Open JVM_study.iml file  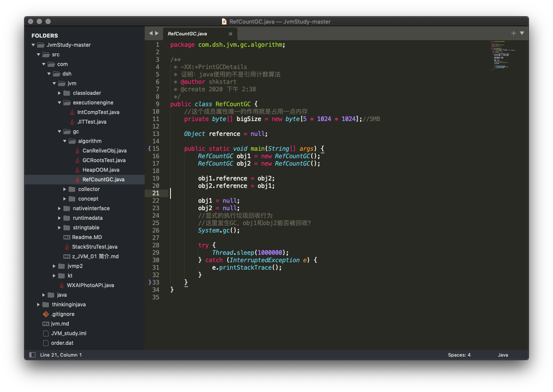[x=69, y=333]
